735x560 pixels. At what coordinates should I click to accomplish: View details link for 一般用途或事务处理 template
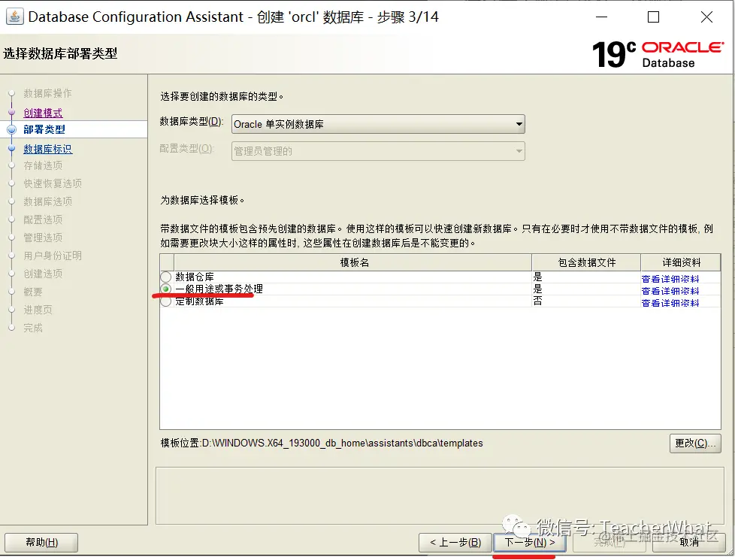(x=670, y=291)
